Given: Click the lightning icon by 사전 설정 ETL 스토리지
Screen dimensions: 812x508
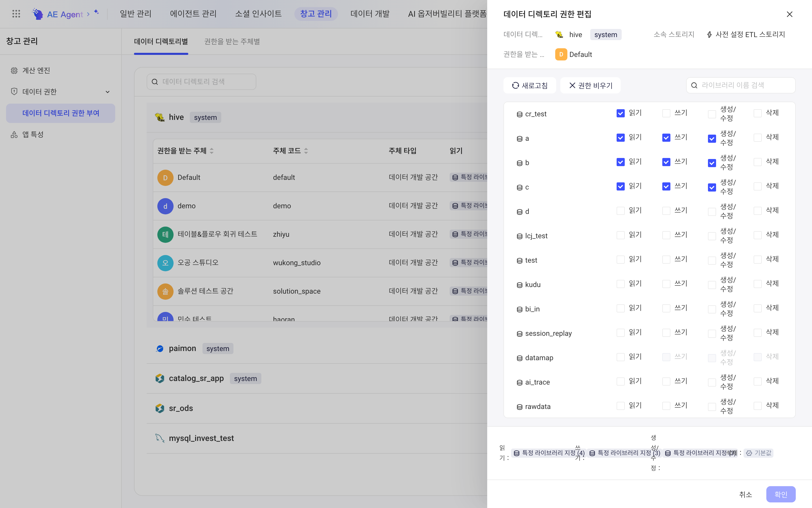Looking at the screenshot, I should coord(709,35).
